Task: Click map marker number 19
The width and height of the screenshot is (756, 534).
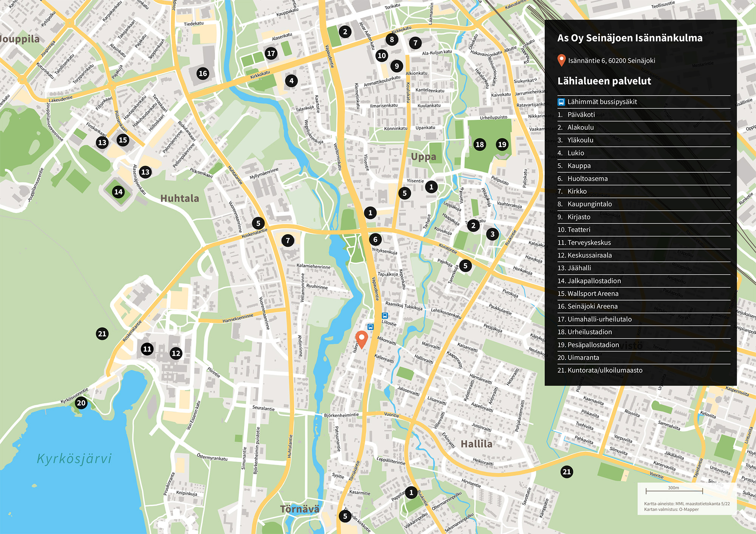Action: click(502, 144)
